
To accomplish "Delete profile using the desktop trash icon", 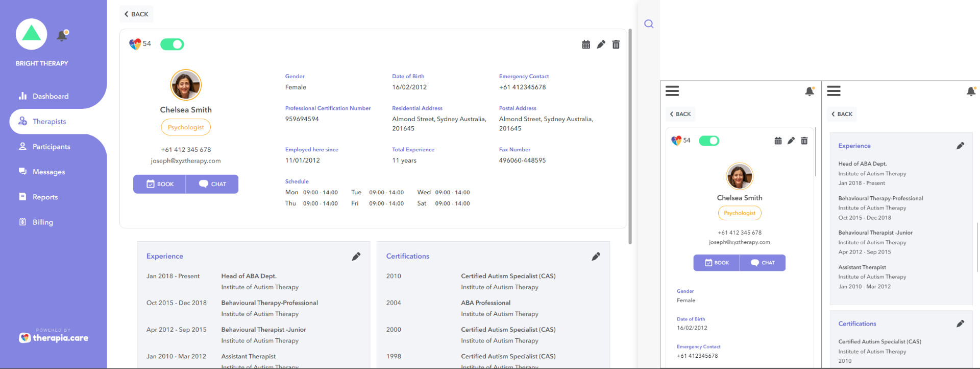I will click(x=616, y=44).
